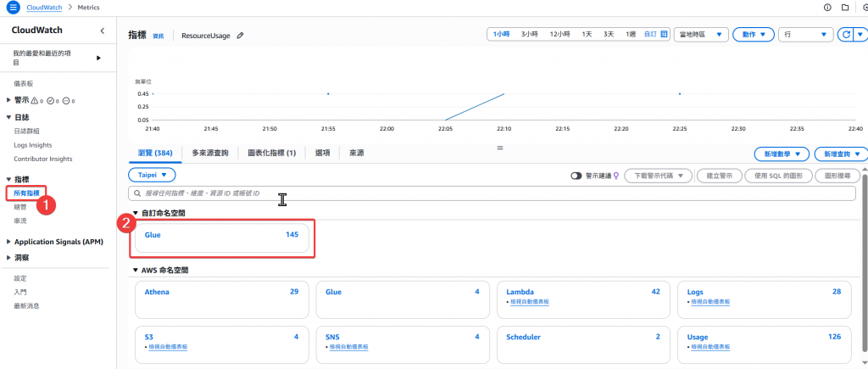Select the 1週 time range

coord(631,34)
